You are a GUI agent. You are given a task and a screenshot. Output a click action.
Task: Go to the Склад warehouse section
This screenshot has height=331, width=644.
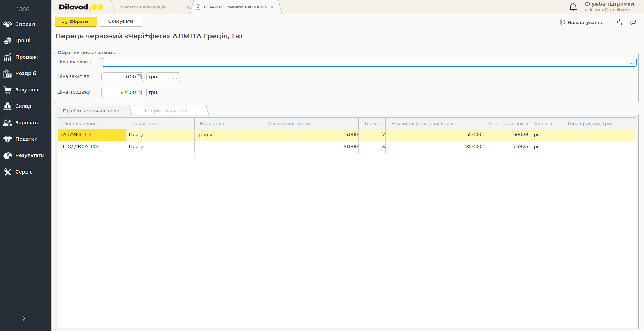click(23, 106)
